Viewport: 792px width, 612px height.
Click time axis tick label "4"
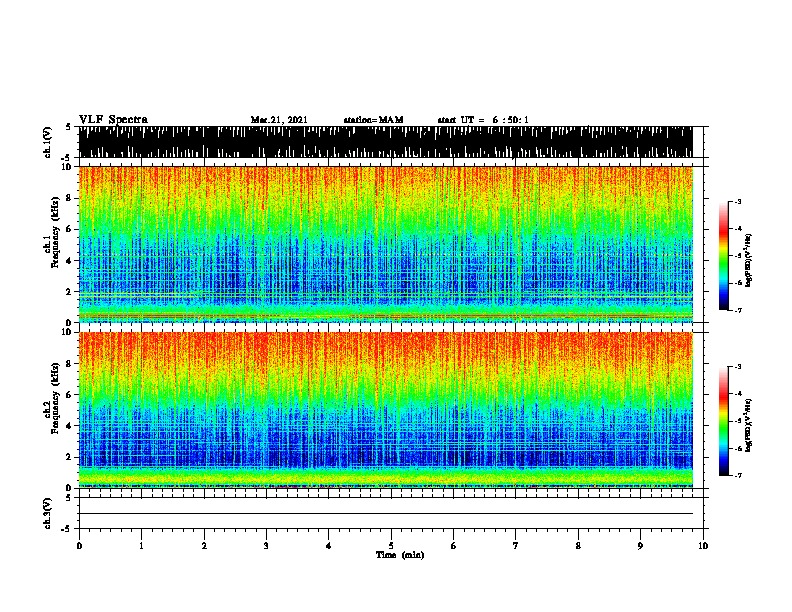(x=329, y=546)
